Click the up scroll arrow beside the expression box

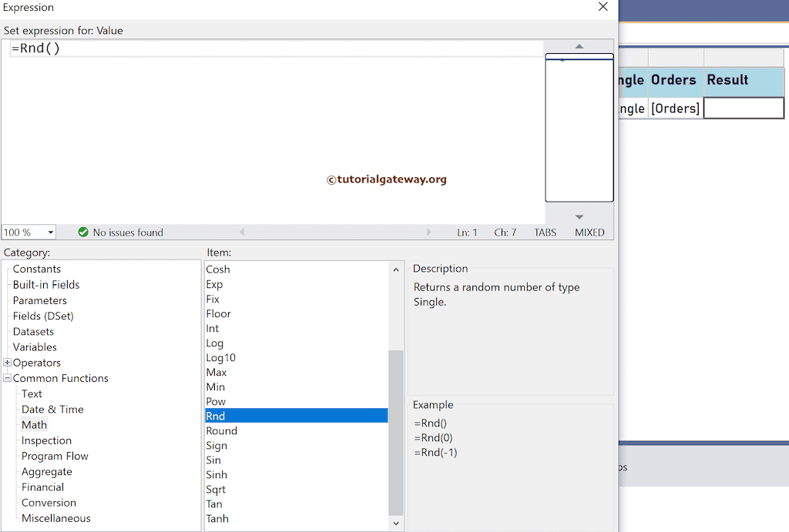579,46
